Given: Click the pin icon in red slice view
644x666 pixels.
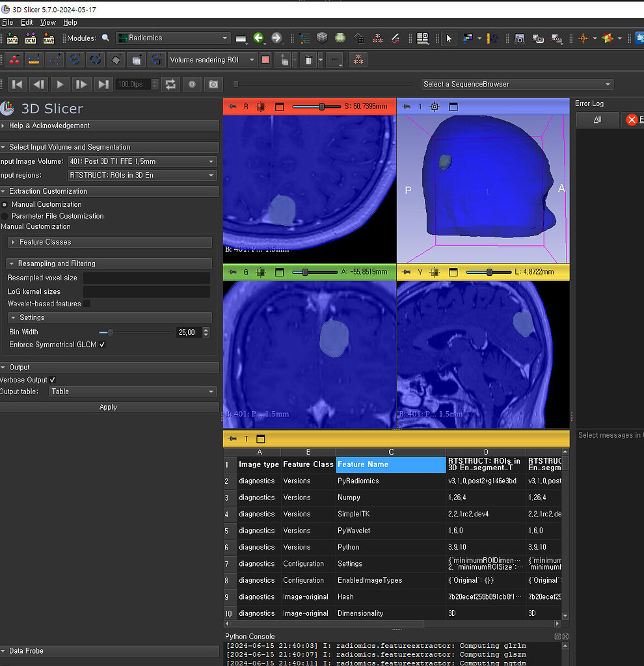Looking at the screenshot, I should pyautogui.click(x=232, y=107).
